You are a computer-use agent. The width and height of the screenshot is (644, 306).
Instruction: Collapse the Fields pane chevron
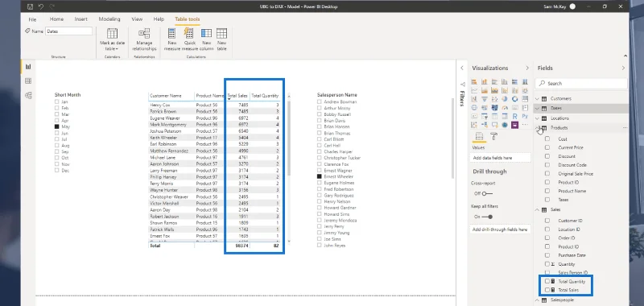point(623,68)
